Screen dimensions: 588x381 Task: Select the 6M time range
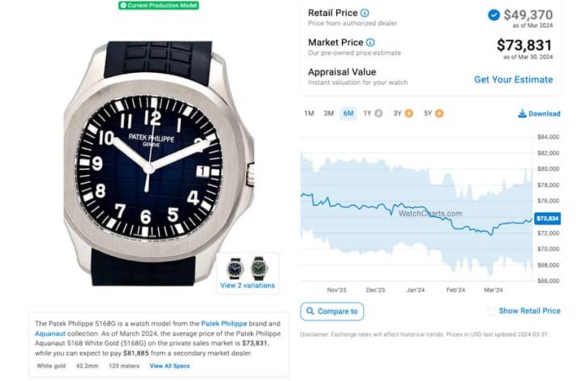348,113
